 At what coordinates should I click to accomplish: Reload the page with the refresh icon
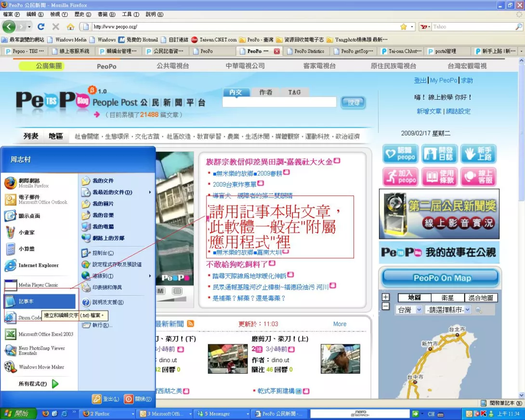pyautogui.click(x=41, y=26)
